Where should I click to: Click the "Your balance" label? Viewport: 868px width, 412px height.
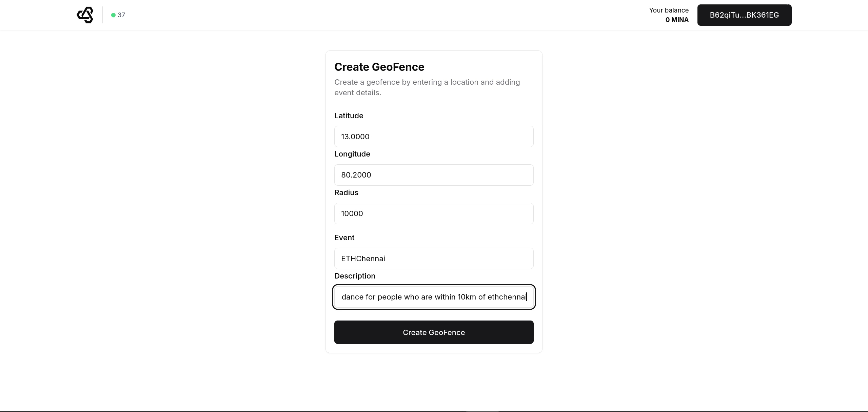coord(669,10)
